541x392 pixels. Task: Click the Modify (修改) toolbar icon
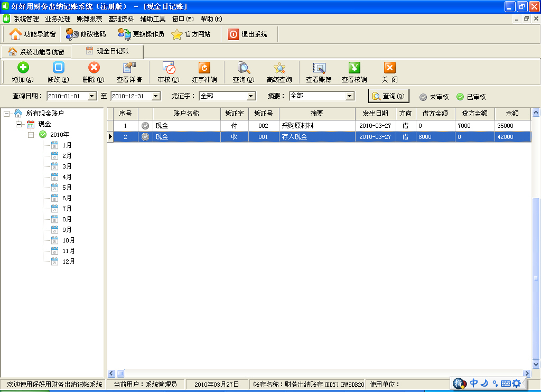pyautogui.click(x=58, y=68)
